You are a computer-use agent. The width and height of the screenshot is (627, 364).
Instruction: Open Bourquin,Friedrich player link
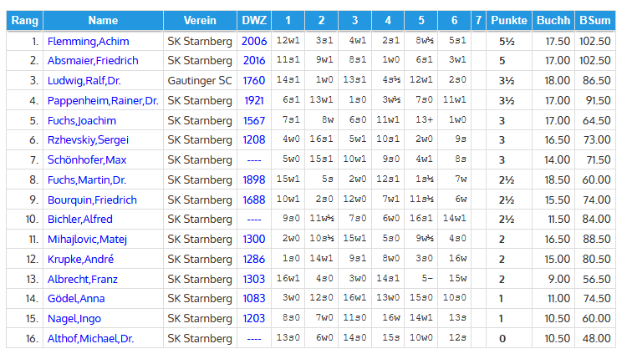(x=92, y=200)
